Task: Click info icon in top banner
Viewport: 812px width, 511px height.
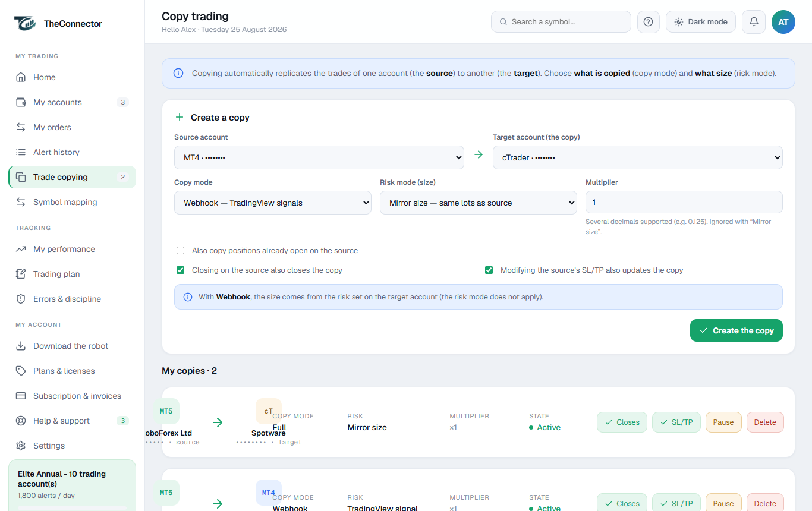Action: coord(178,74)
